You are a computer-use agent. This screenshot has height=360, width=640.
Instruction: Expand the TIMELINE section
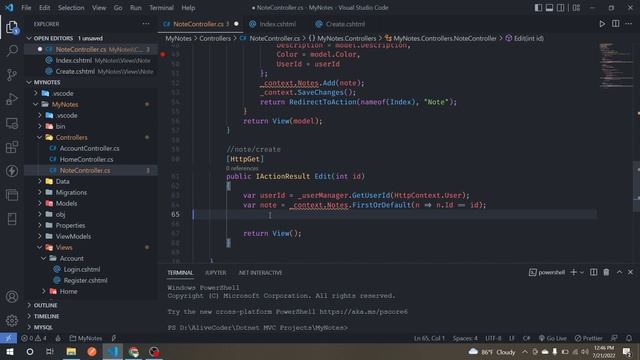(46, 316)
